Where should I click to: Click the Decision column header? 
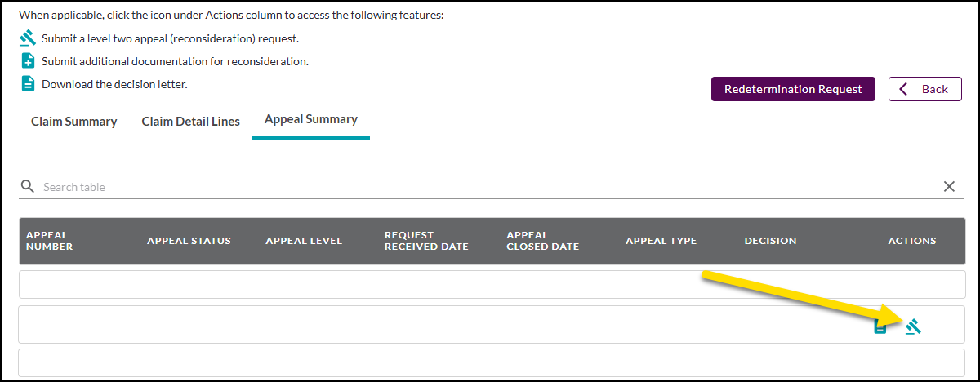770,241
